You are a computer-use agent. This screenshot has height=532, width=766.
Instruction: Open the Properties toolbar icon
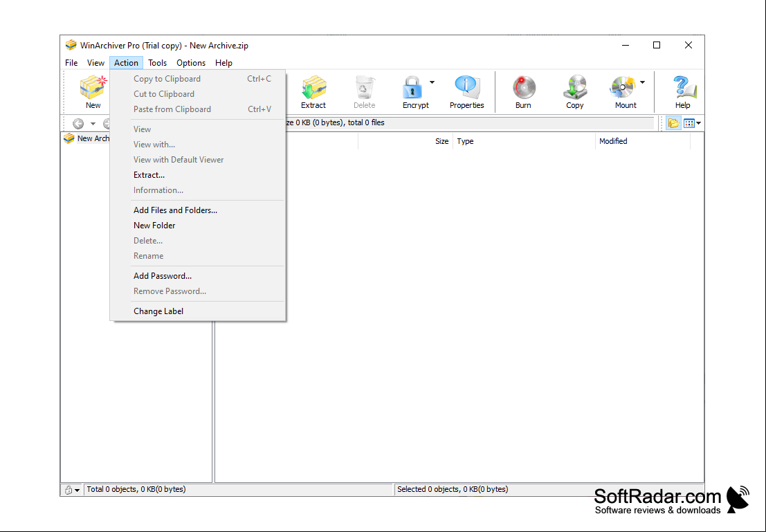pyautogui.click(x=467, y=92)
